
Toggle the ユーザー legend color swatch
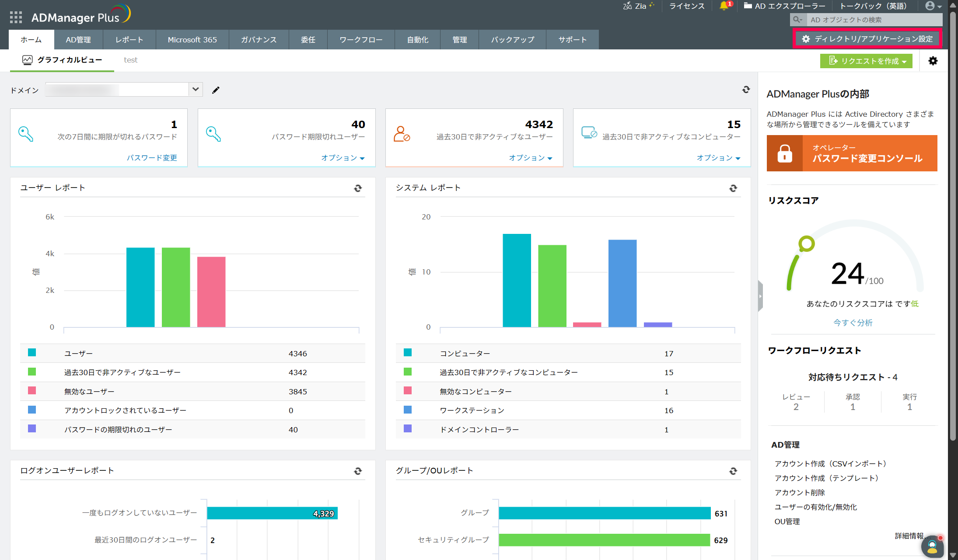coord(32,353)
